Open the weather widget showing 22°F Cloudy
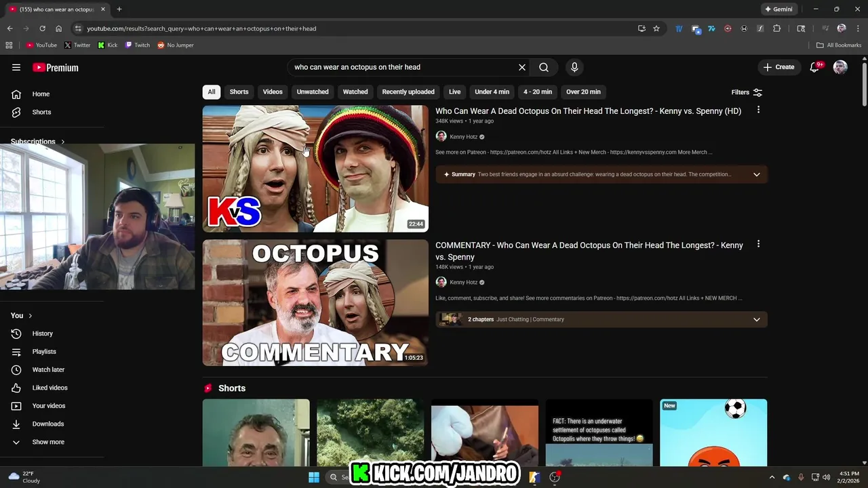The image size is (868, 488). tap(24, 477)
